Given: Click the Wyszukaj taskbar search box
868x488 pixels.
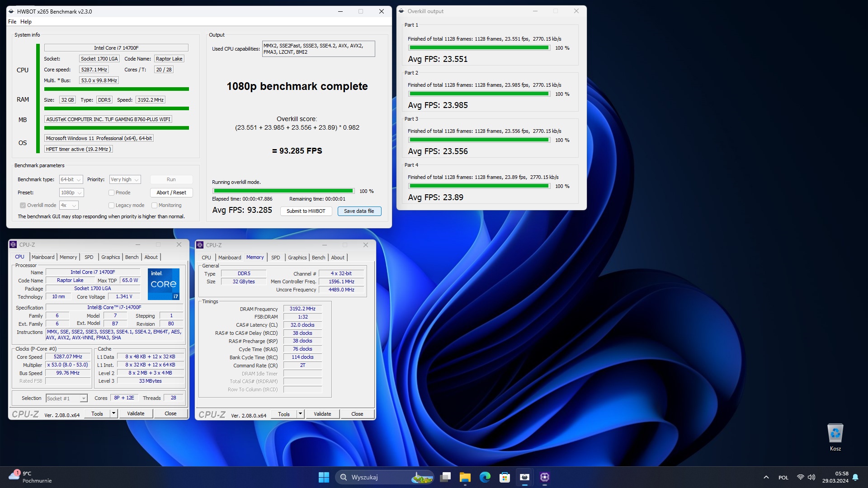Looking at the screenshot, I should click(x=385, y=477).
